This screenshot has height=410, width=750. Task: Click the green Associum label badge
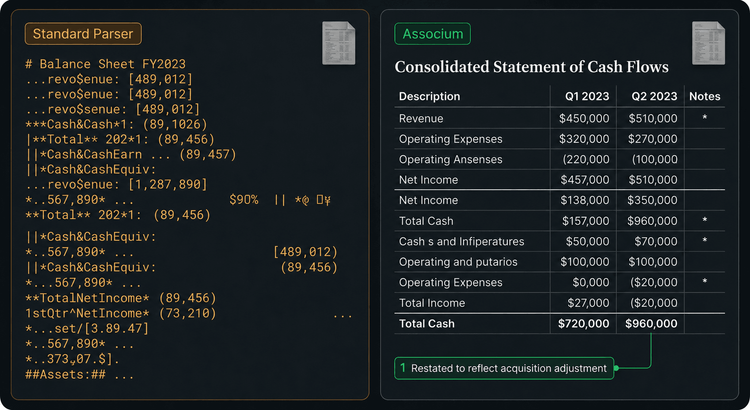(432, 34)
